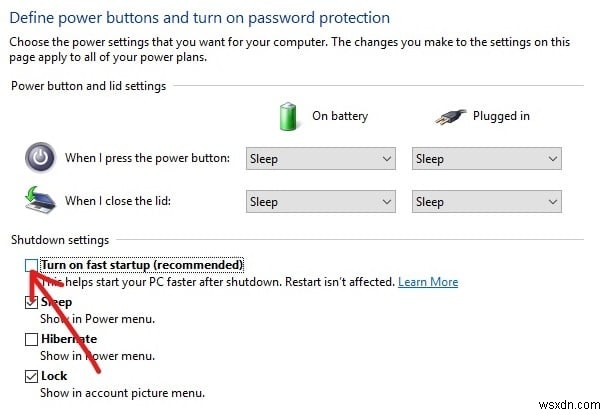Click the Plugged in column header
Viewport: 612px width, 415px height.
(x=502, y=116)
